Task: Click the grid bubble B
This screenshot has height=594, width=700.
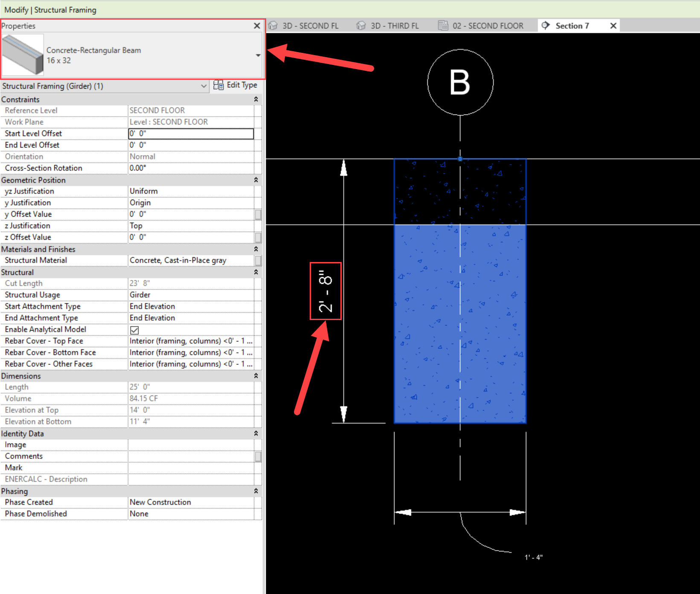Action: (x=460, y=82)
